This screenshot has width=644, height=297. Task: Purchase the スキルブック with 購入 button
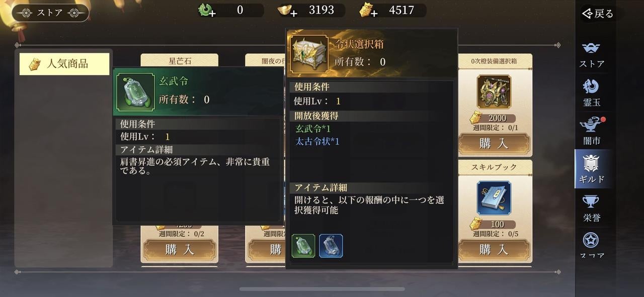[x=494, y=250]
